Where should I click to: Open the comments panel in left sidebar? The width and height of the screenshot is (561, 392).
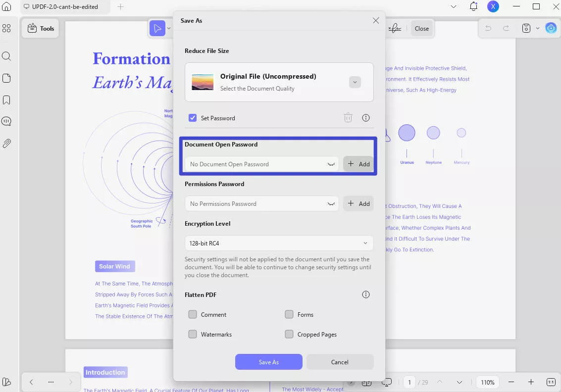tap(6, 121)
